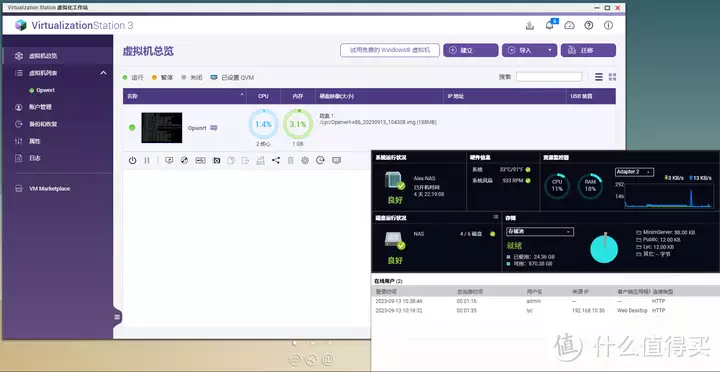Click the export VM icon in toolbar
The height and width of the screenshot is (372, 720).
coord(246,160)
